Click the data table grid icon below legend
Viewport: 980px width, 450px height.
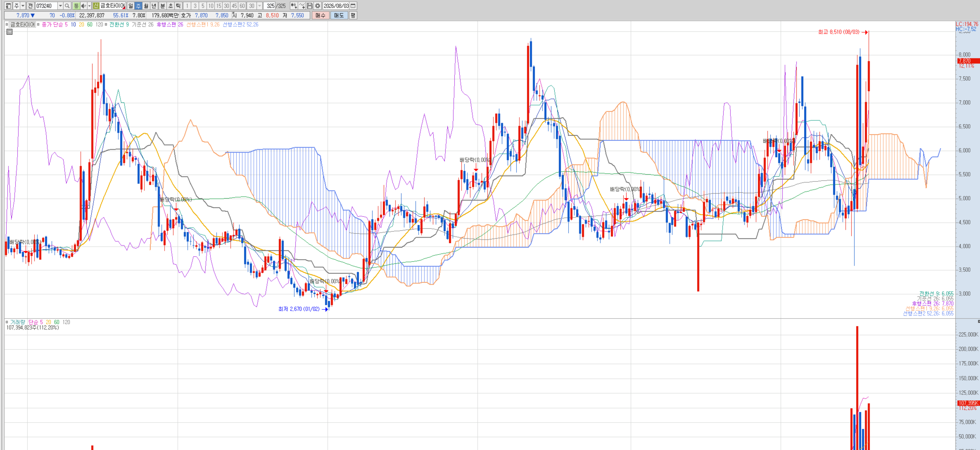coord(10,32)
